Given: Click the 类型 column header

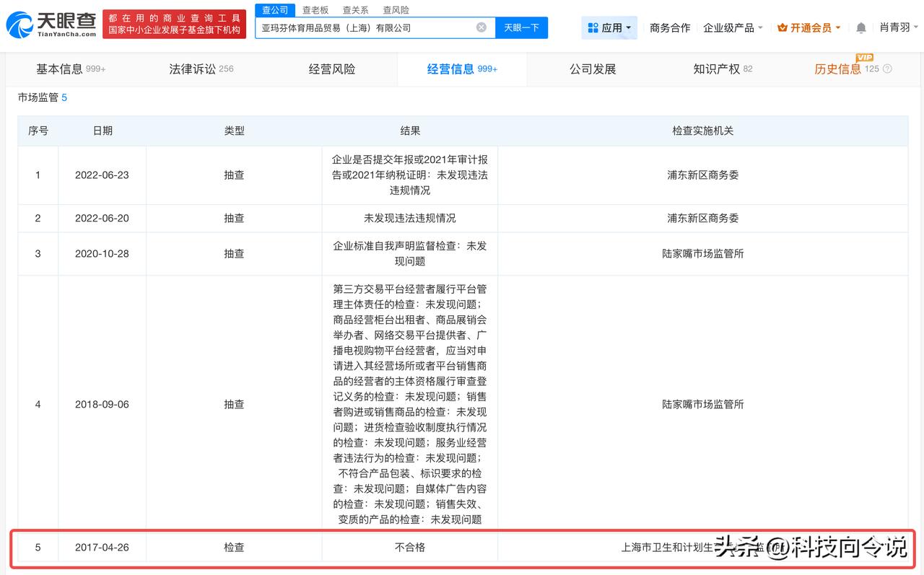Looking at the screenshot, I should tap(234, 131).
